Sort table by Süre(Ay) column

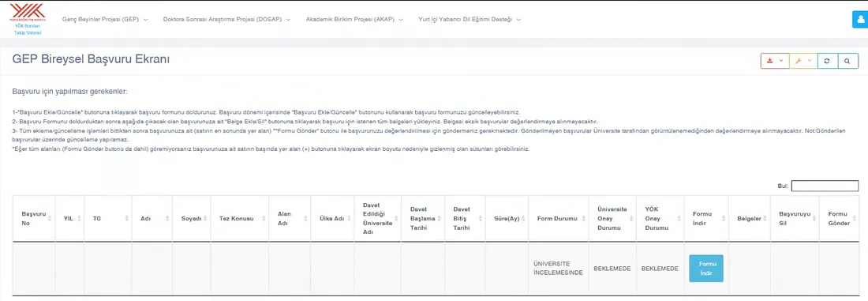[x=507, y=218]
